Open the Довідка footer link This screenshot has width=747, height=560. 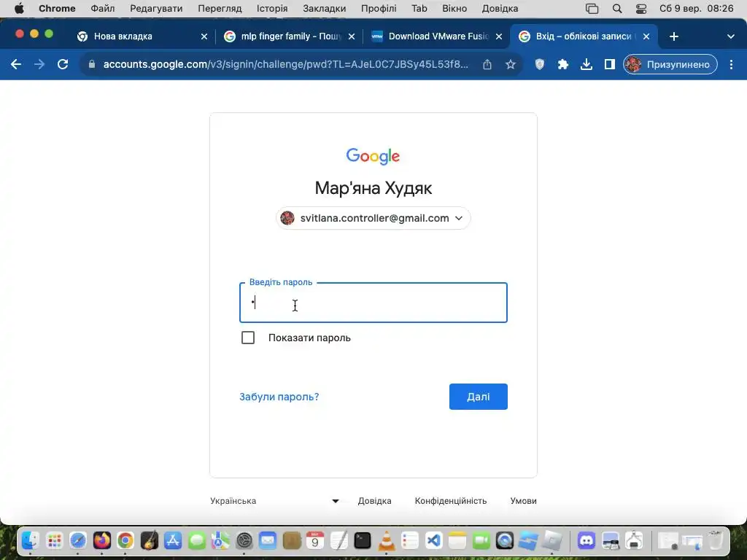tap(374, 501)
